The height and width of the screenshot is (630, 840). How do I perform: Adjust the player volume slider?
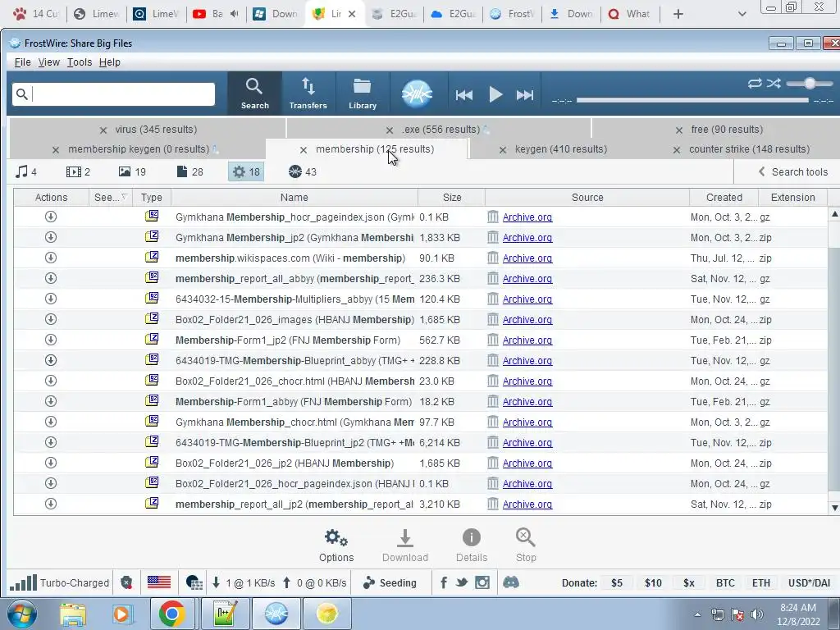tap(810, 83)
